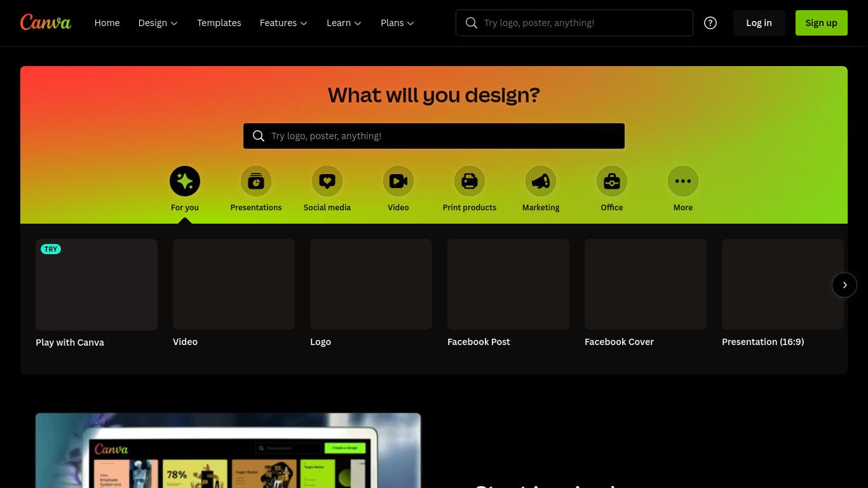This screenshot has height=488, width=868.
Task: Click the 'What will you design?' heading
Action: [x=434, y=95]
